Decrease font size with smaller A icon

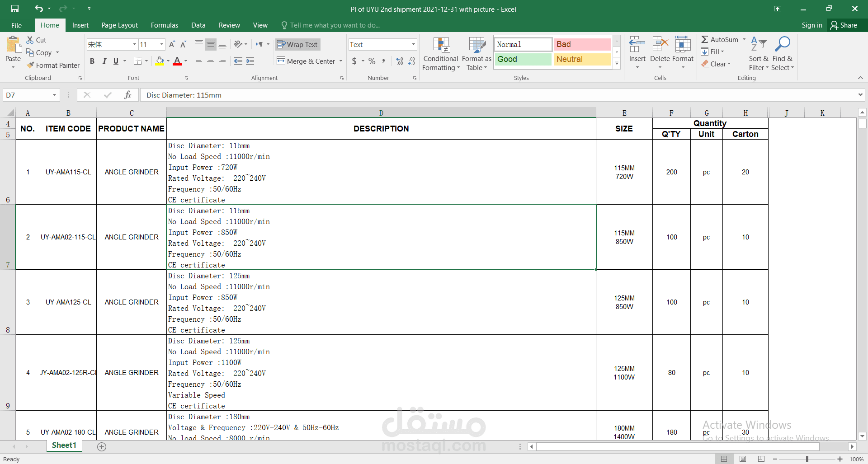coord(183,44)
